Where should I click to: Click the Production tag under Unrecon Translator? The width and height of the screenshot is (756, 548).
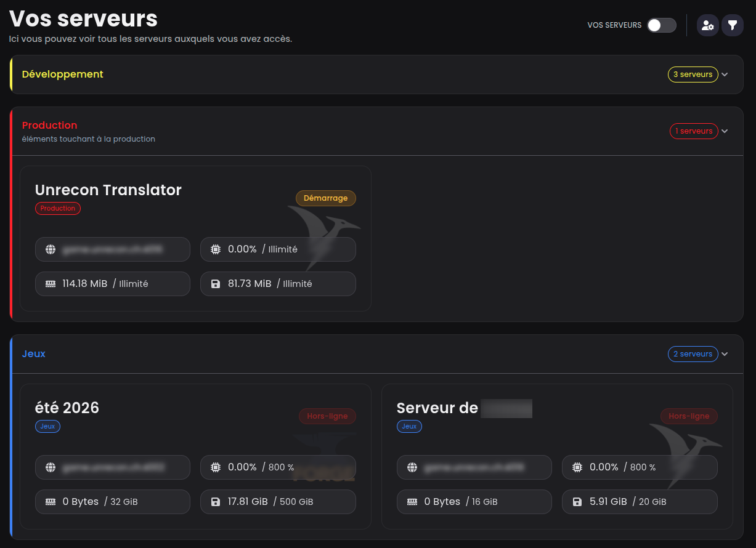(x=58, y=208)
